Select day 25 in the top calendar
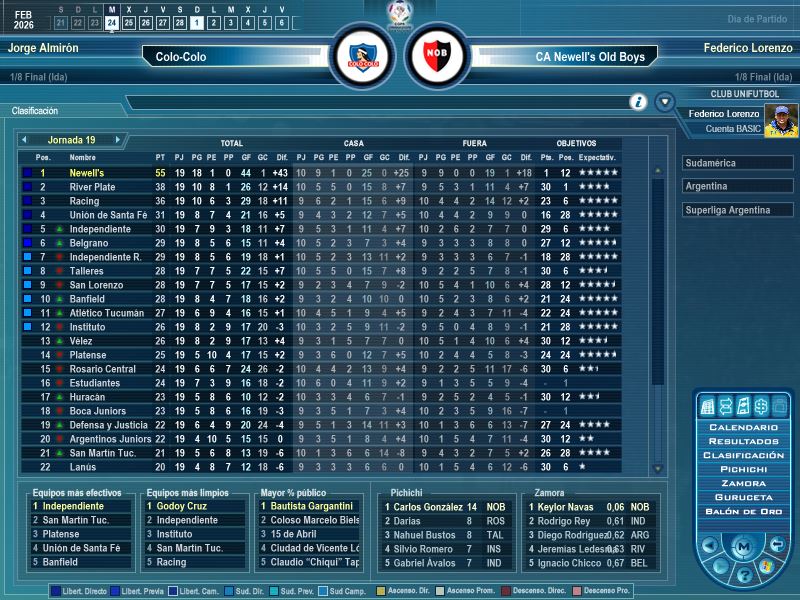800x600 pixels. click(x=129, y=22)
